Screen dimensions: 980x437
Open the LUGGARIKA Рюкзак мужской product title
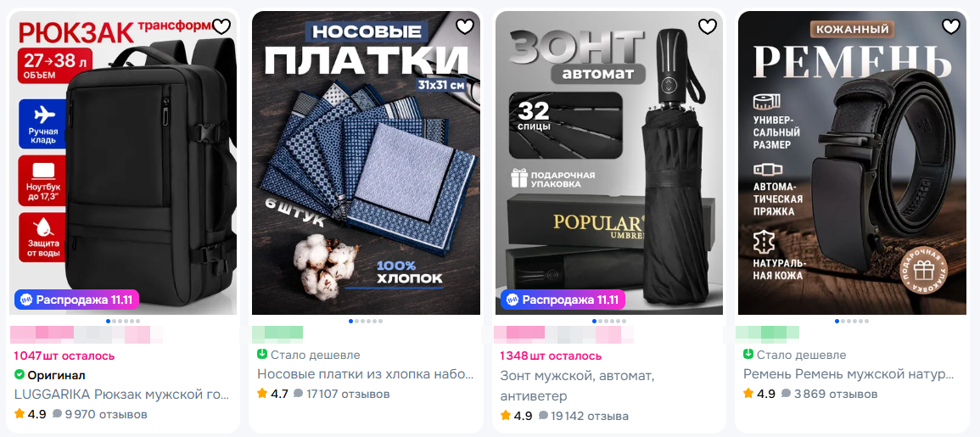click(x=122, y=395)
